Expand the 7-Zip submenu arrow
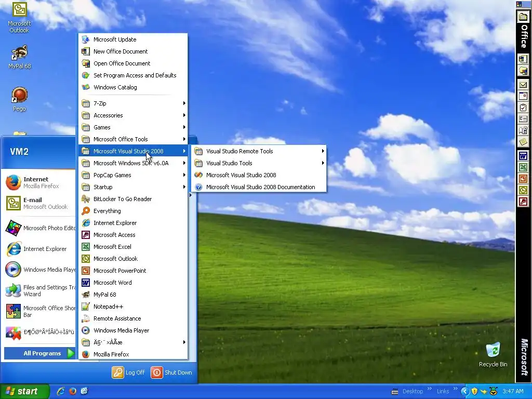This screenshot has height=399, width=532. tap(184, 103)
